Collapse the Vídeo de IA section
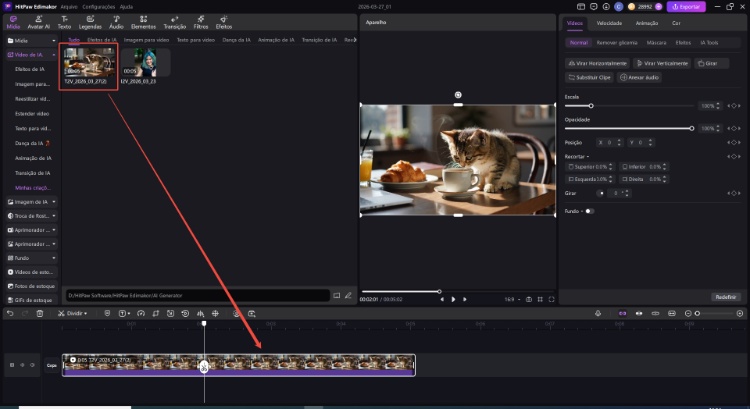This screenshot has width=750, height=409. [54, 55]
